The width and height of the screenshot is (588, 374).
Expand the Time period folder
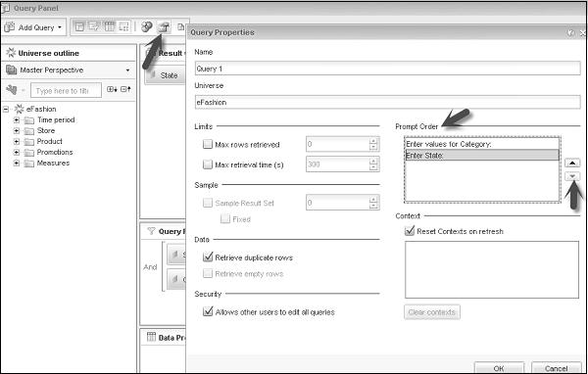click(16, 119)
